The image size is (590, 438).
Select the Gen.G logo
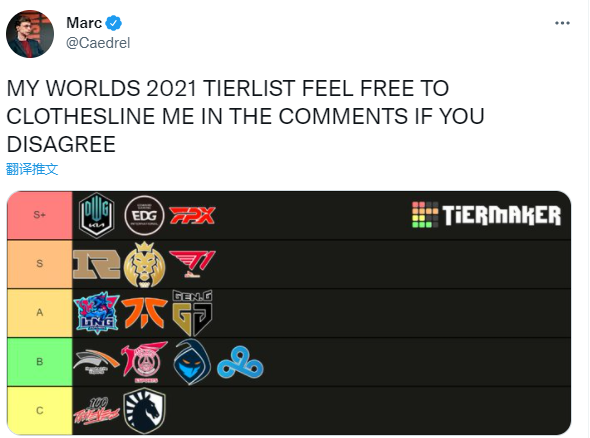point(192,313)
